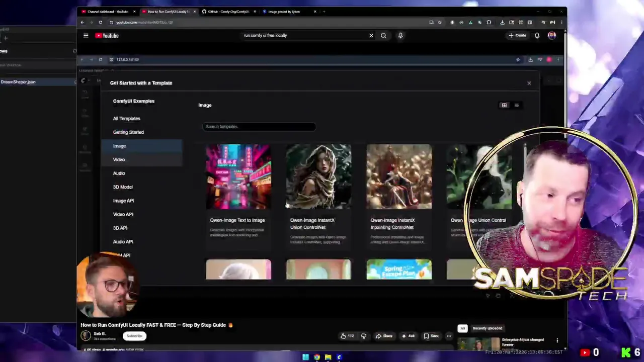Viewport: 644px width, 362px height.
Task: Open options for Enterprise AI suggested video
Action: click(557, 340)
